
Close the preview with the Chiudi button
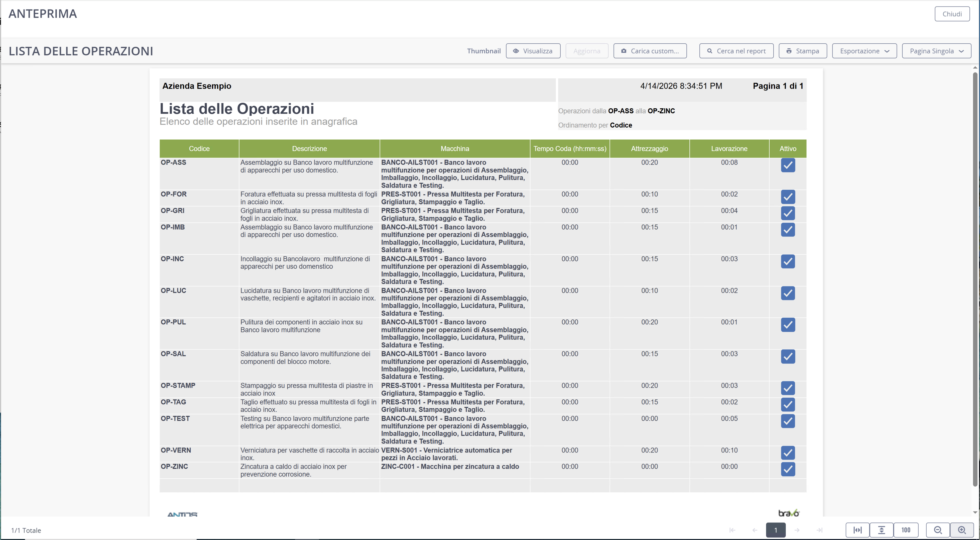952,14
